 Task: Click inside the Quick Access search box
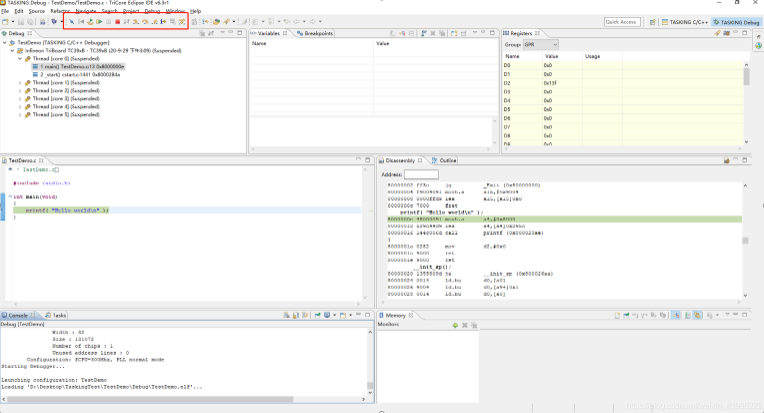pos(623,21)
